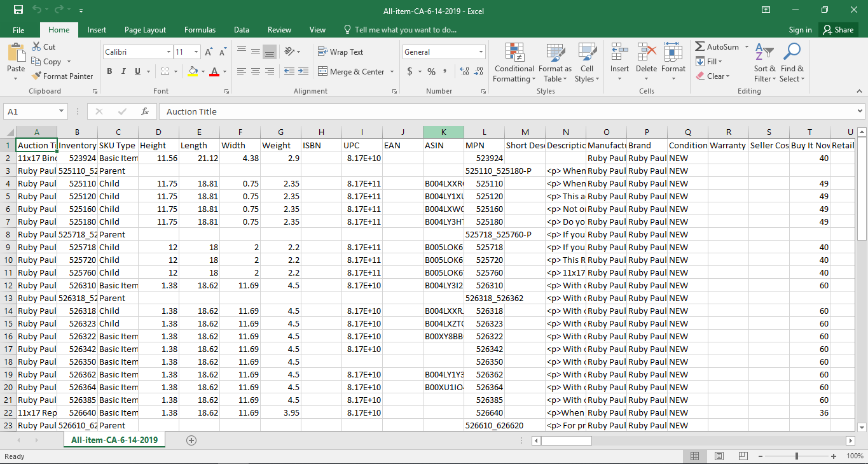Expand the Name Box dropdown arrow
Viewport: 868px width, 464px height.
coord(62,111)
